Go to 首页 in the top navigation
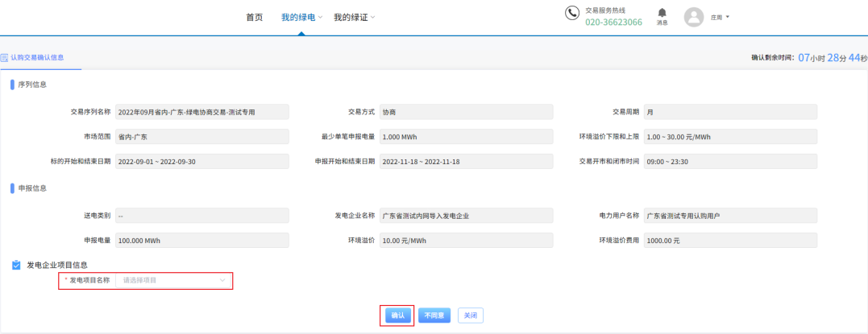Screen dimensions: 868x334 [254, 17]
